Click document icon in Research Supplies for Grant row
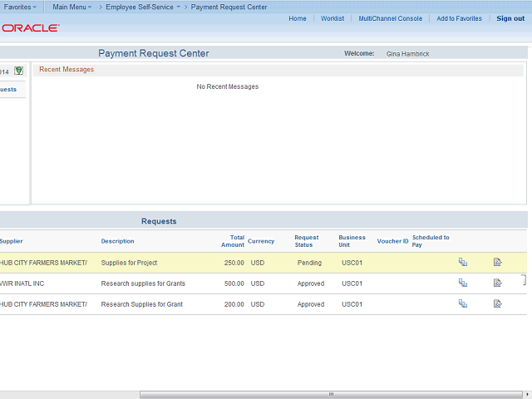Screen dimensions: 532x399 point(497,304)
